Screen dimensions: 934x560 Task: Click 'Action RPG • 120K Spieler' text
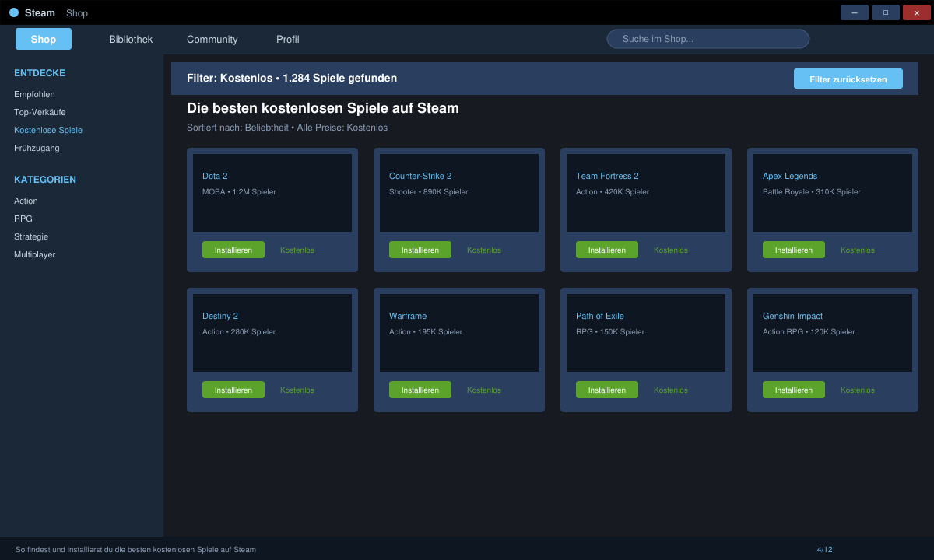[x=809, y=331]
